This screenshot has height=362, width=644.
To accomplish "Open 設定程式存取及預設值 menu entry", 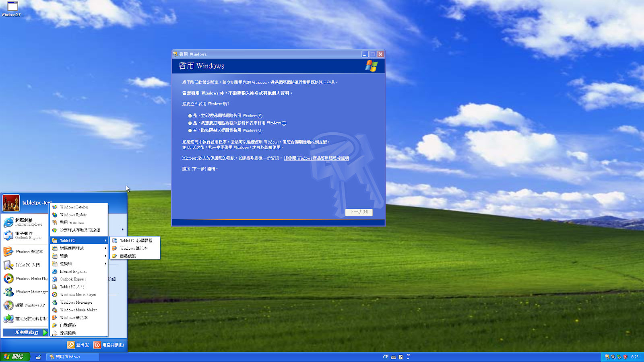I will (x=79, y=230).
